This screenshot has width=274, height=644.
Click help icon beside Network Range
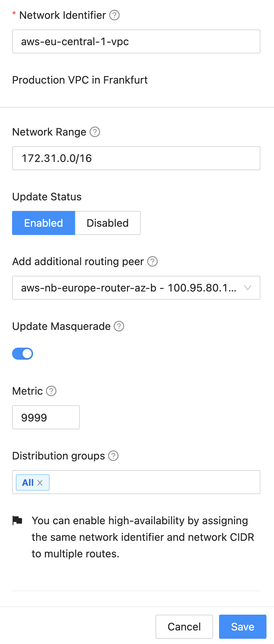tap(95, 132)
